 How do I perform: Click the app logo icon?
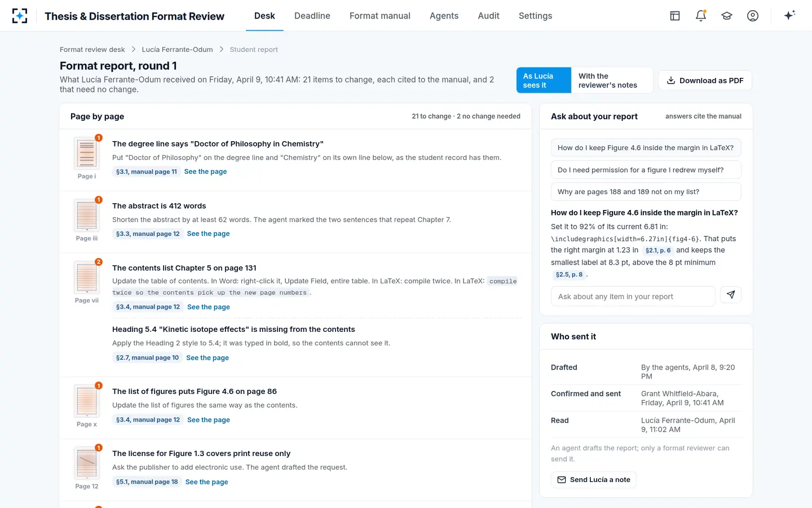click(x=20, y=16)
